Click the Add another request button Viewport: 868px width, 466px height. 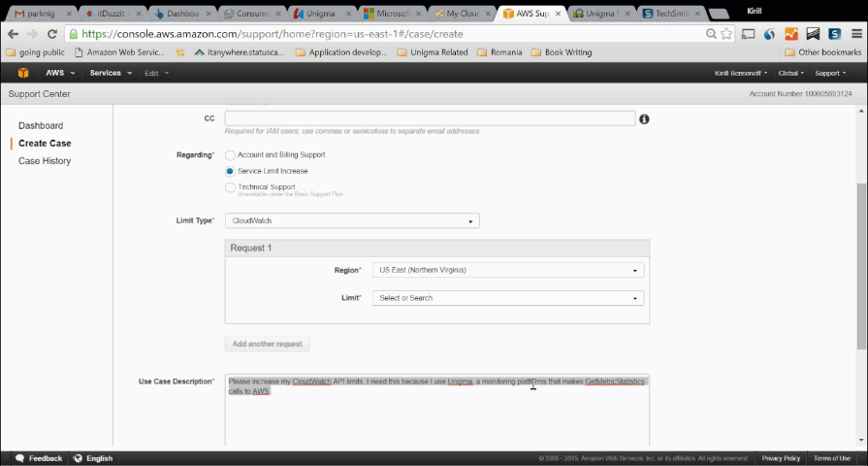[x=268, y=344]
